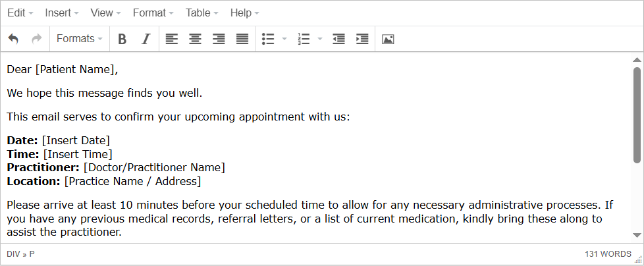Decrease indent of paragraph
The image size is (644, 266).
coord(338,39)
